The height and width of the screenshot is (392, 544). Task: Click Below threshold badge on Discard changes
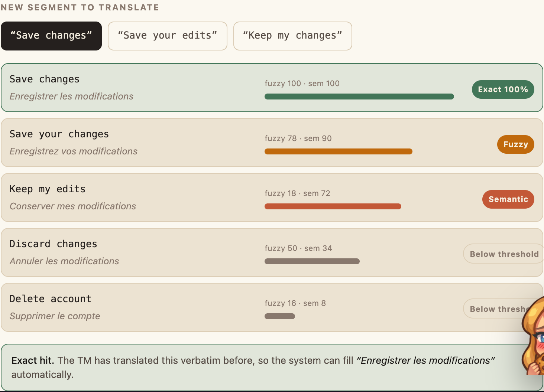[503, 254]
